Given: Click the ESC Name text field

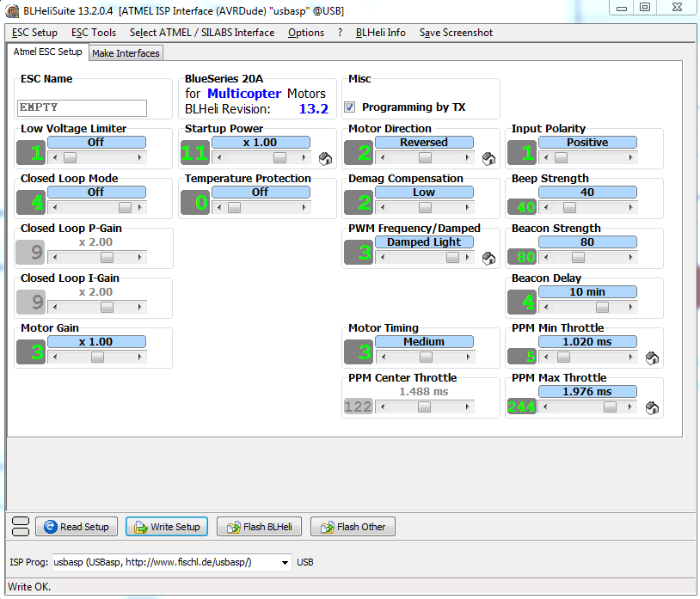Looking at the screenshot, I should (83, 107).
